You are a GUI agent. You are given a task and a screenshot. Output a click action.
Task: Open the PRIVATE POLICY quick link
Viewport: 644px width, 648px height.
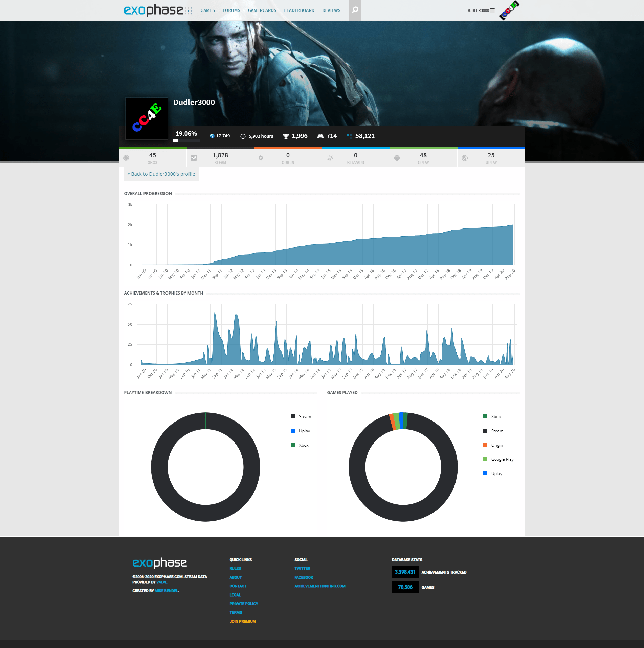click(x=244, y=604)
